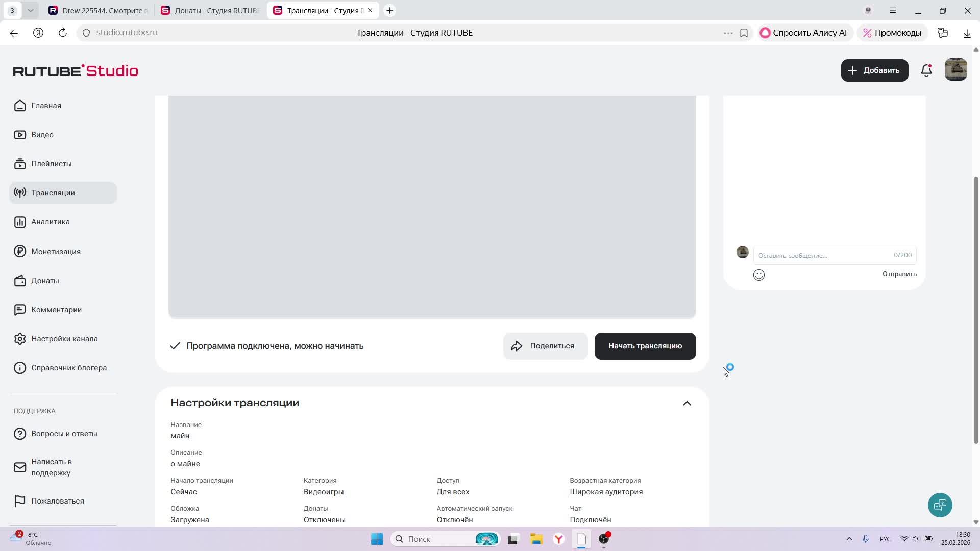Switch to Донаты - Студия RUTUBE tab

(x=210, y=10)
